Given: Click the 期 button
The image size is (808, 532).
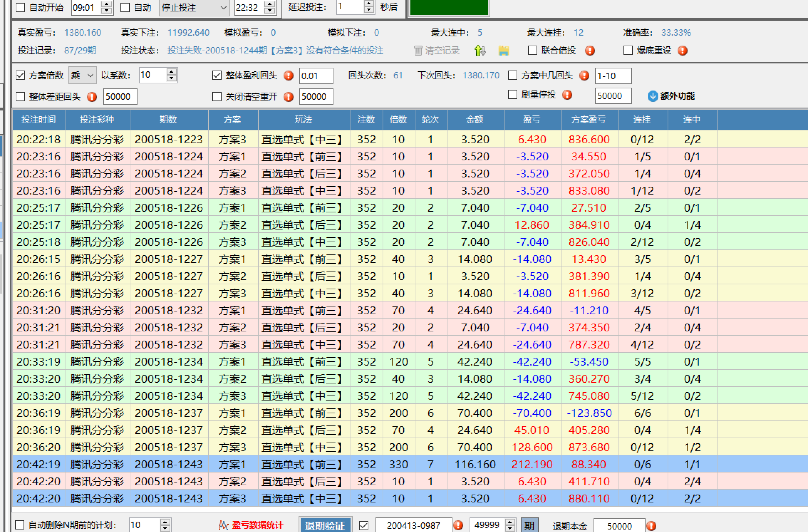Looking at the screenshot, I should pos(529,525).
